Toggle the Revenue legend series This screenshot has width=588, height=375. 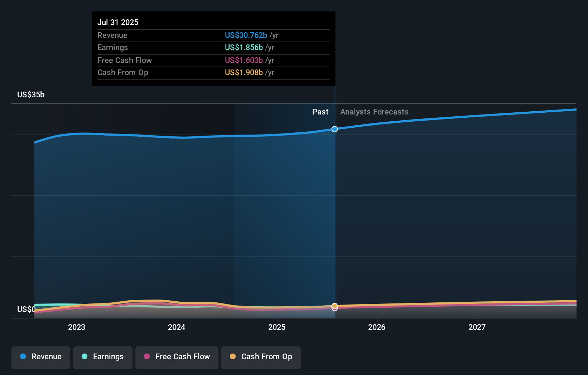tap(41, 357)
